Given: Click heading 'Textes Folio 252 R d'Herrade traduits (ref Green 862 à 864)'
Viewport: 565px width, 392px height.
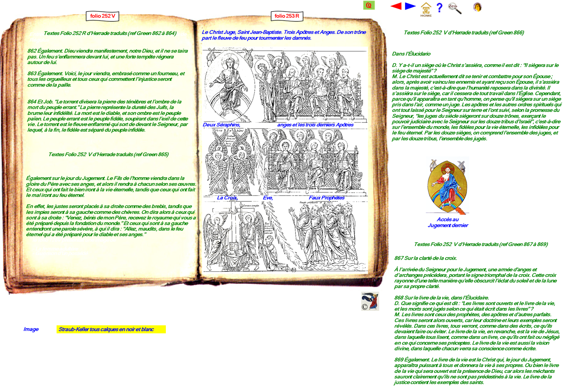Looking at the screenshot, I should click(110, 33).
